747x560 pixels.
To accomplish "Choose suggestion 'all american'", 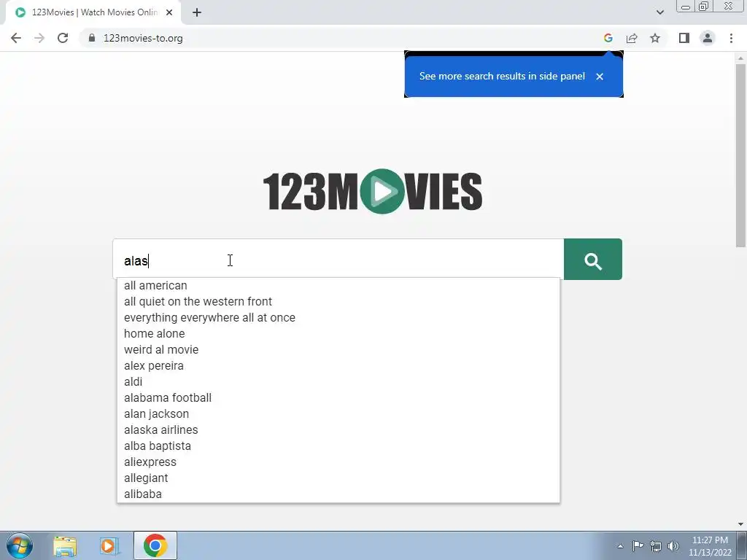I will click(x=338, y=285).
